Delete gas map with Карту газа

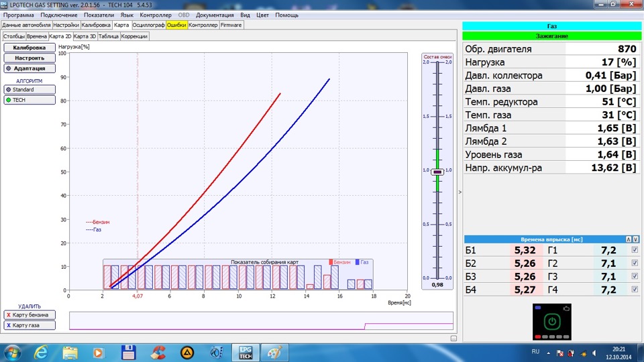point(30,325)
